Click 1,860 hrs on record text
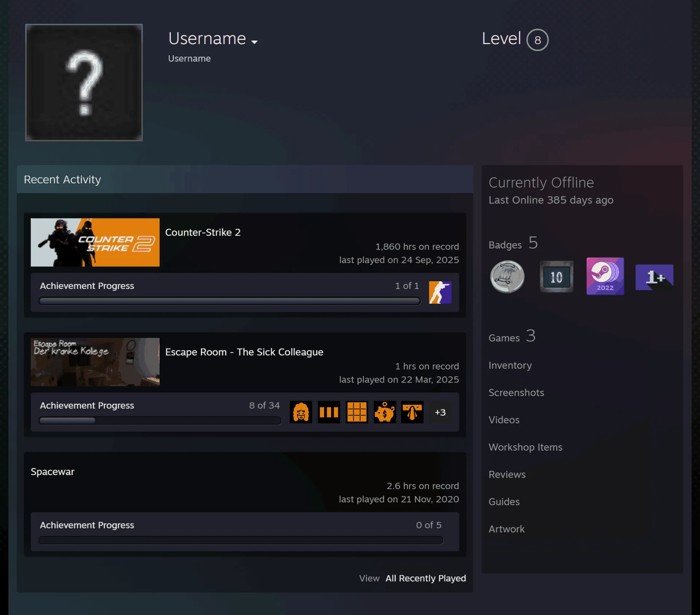This screenshot has width=700, height=615. (x=417, y=247)
